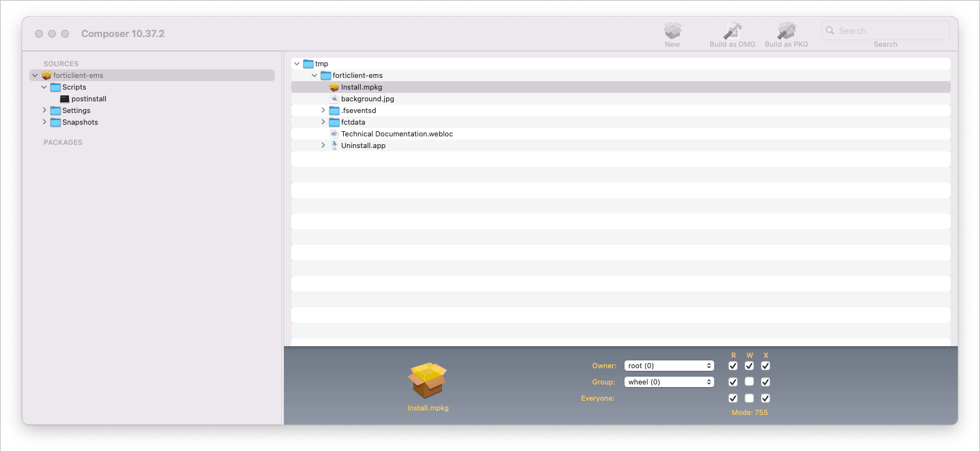Image resolution: width=980 pixels, height=452 pixels.
Task: Open the Group wheel (0) dropdown
Action: [x=669, y=382]
